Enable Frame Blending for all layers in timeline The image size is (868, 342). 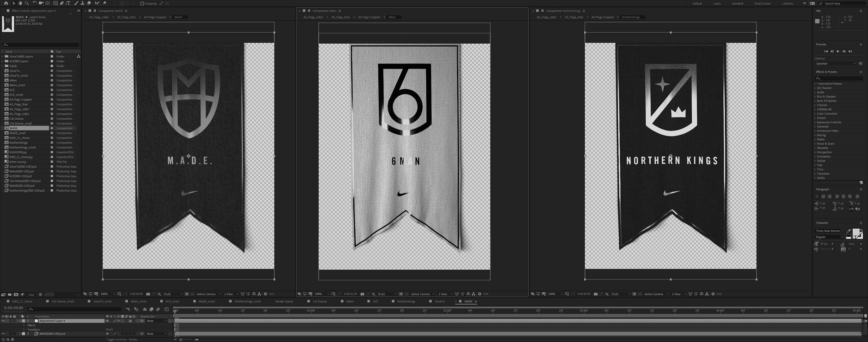[x=151, y=309]
